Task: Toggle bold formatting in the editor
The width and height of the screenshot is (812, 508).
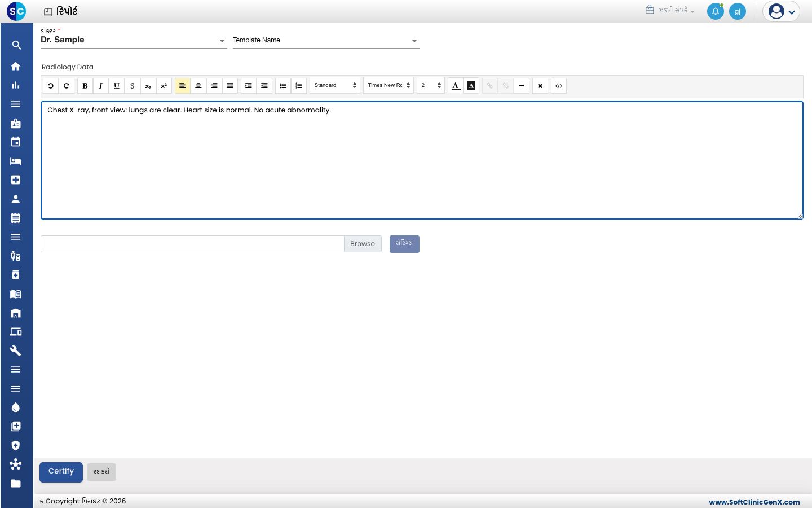Action: coord(85,86)
